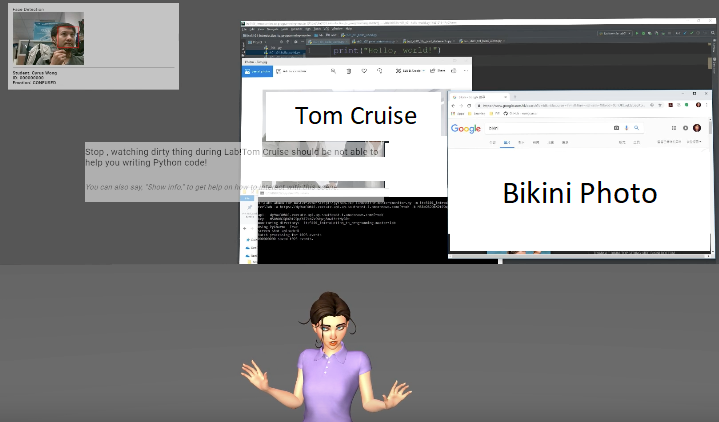The height and width of the screenshot is (422, 719).
Task: Click Add to a creation in Photos
Action: (291, 72)
